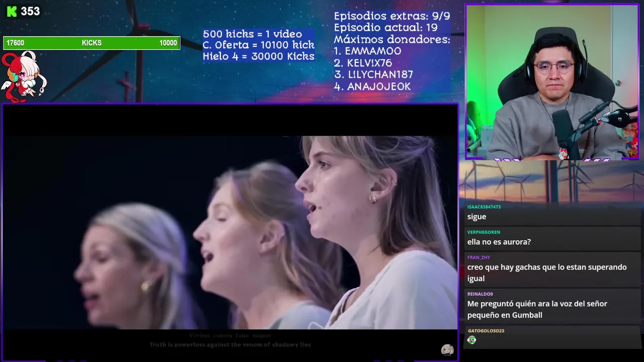This screenshot has width=644, height=362.
Task: Click the text '500 kicks = 1 video'
Action: pos(253,34)
